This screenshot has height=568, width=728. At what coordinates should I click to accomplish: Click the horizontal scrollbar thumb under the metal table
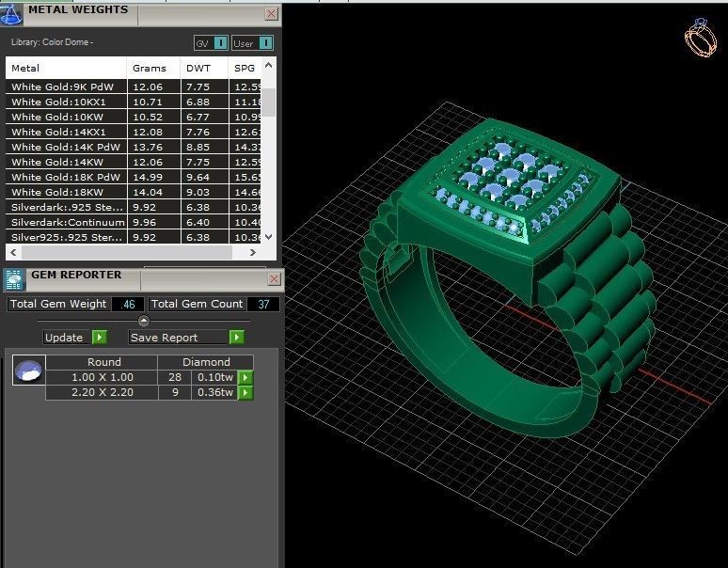point(127,252)
